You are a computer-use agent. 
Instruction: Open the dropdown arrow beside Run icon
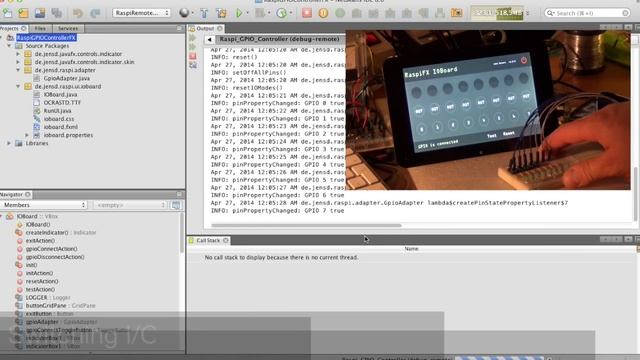click(x=247, y=13)
